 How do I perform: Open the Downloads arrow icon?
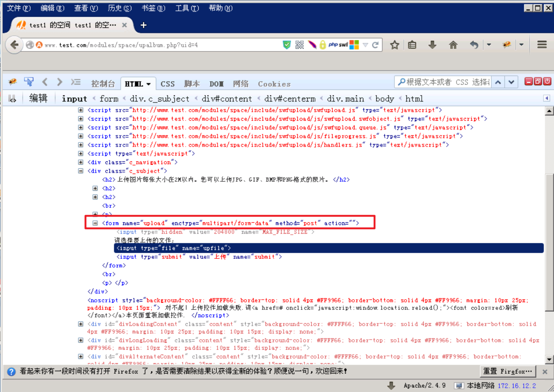coord(432,45)
